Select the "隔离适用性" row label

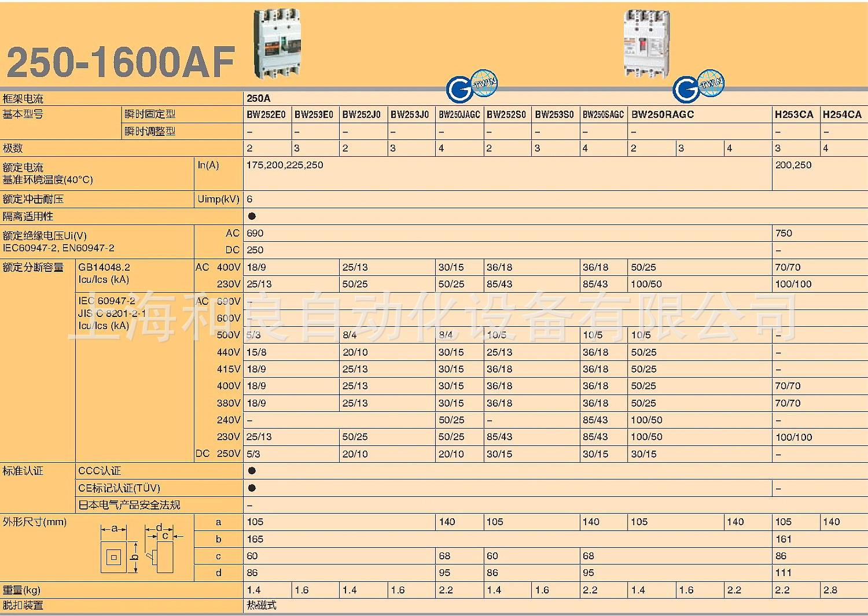[x=28, y=216]
